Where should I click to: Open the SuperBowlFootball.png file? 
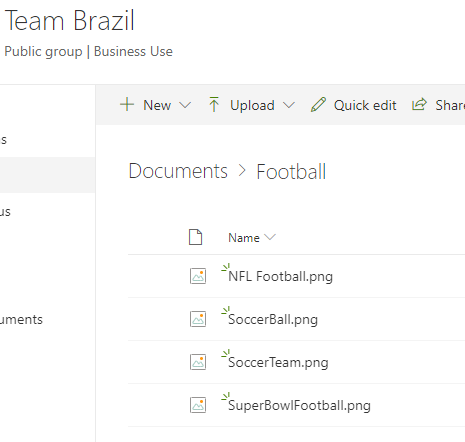point(299,405)
